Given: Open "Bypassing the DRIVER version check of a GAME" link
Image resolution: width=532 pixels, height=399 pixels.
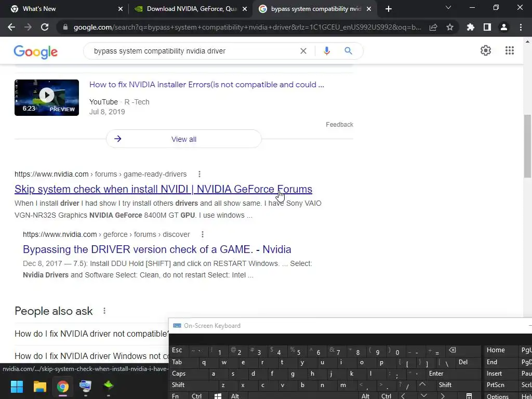Looking at the screenshot, I should (157, 249).
